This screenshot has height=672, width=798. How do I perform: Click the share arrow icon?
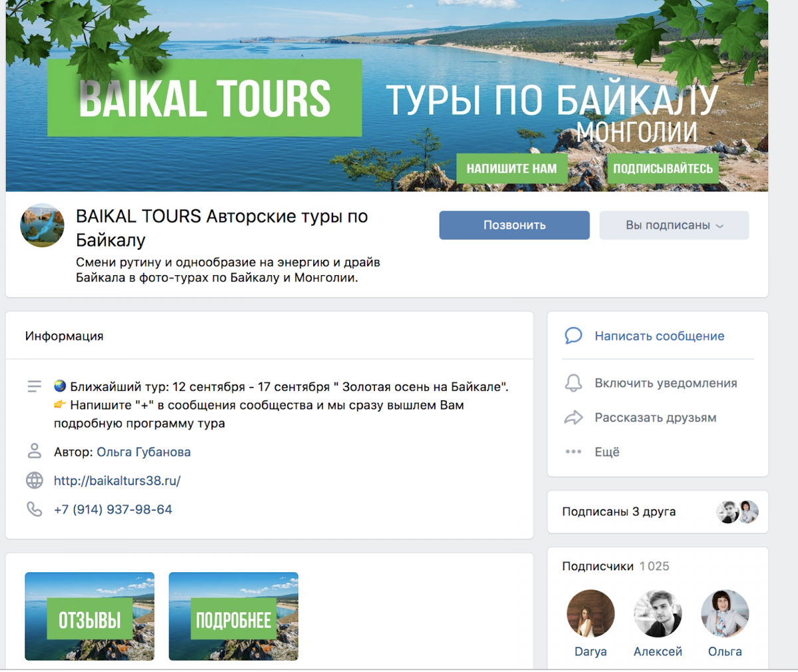(573, 417)
